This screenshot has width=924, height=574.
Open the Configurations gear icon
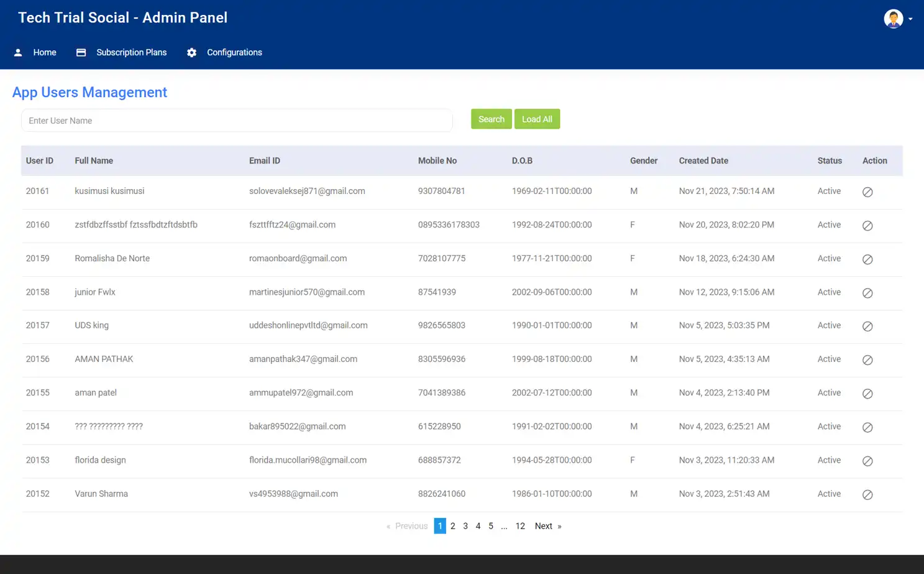(x=191, y=52)
